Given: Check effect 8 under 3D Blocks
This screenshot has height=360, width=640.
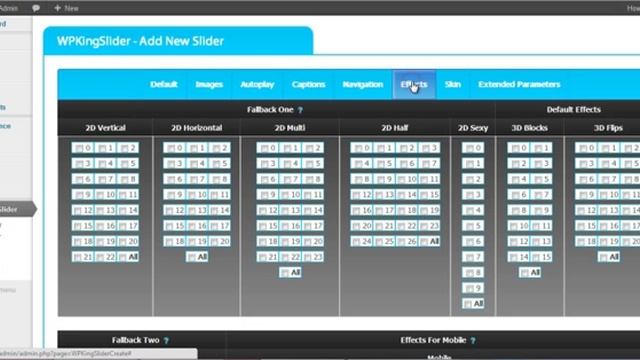Looking at the screenshot, I should [x=515, y=211].
